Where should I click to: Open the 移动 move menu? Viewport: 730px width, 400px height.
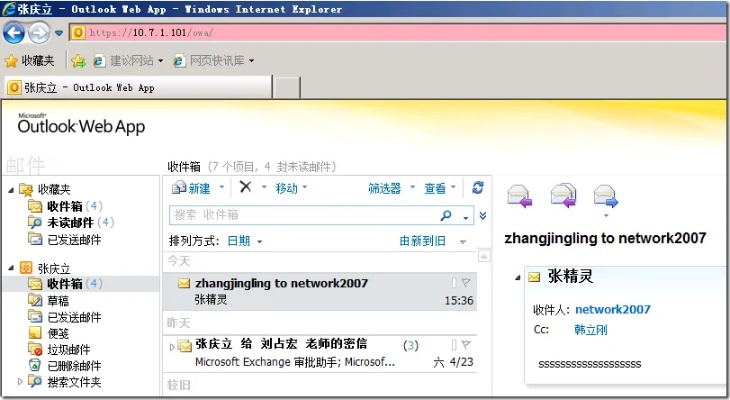tap(291, 188)
